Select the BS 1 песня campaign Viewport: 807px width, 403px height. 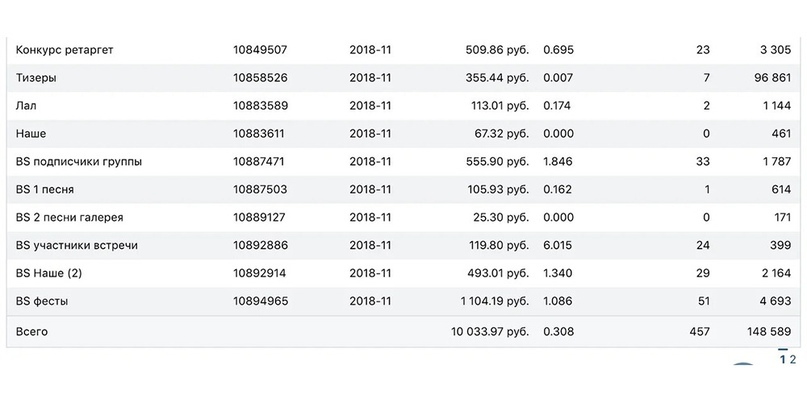[x=45, y=189]
